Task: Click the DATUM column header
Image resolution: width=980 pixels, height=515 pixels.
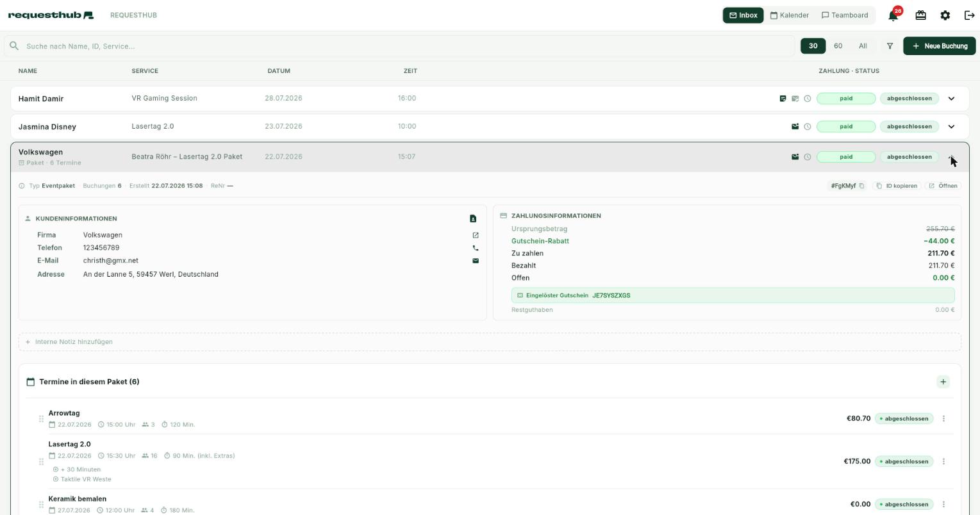Action: click(279, 71)
